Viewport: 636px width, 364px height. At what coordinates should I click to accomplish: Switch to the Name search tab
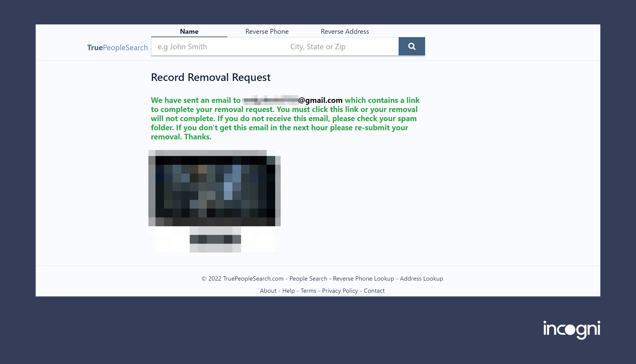[189, 31]
